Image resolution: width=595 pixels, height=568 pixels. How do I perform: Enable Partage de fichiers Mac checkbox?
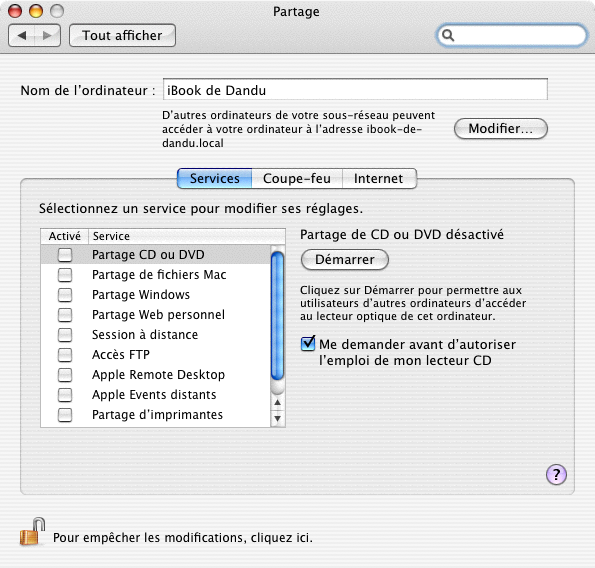tap(65, 275)
